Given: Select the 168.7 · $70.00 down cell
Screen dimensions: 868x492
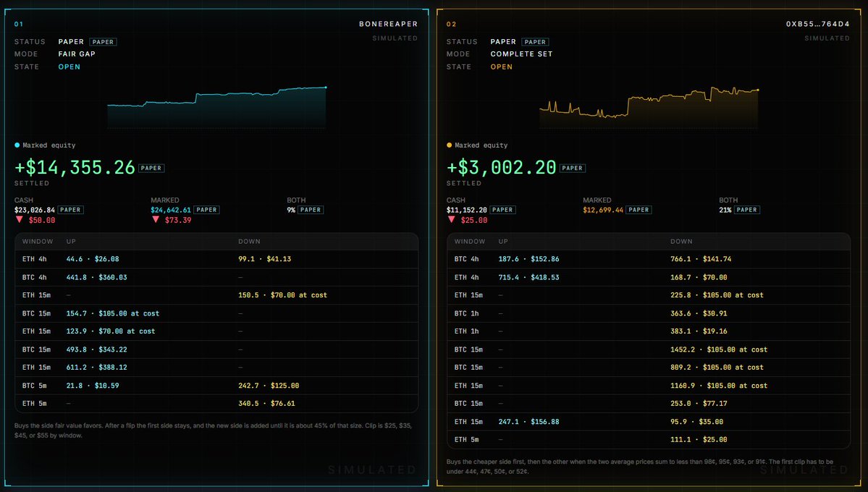Looking at the screenshot, I should (699, 277).
